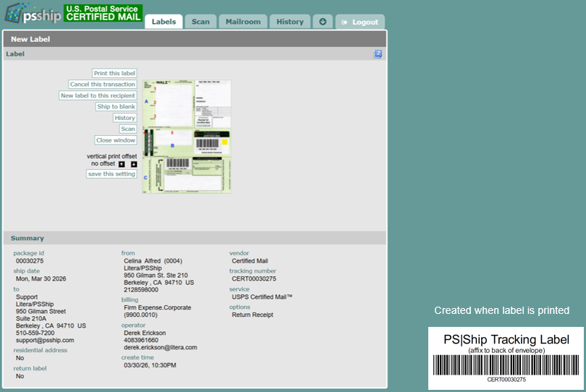Click the New Label title bar
586x392 pixels.
195,39
